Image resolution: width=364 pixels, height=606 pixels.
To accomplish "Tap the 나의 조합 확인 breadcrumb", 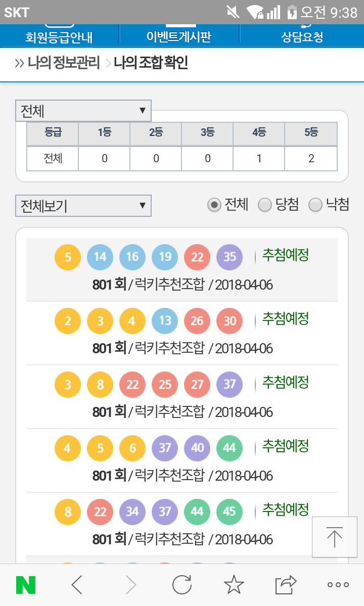I will tap(151, 63).
